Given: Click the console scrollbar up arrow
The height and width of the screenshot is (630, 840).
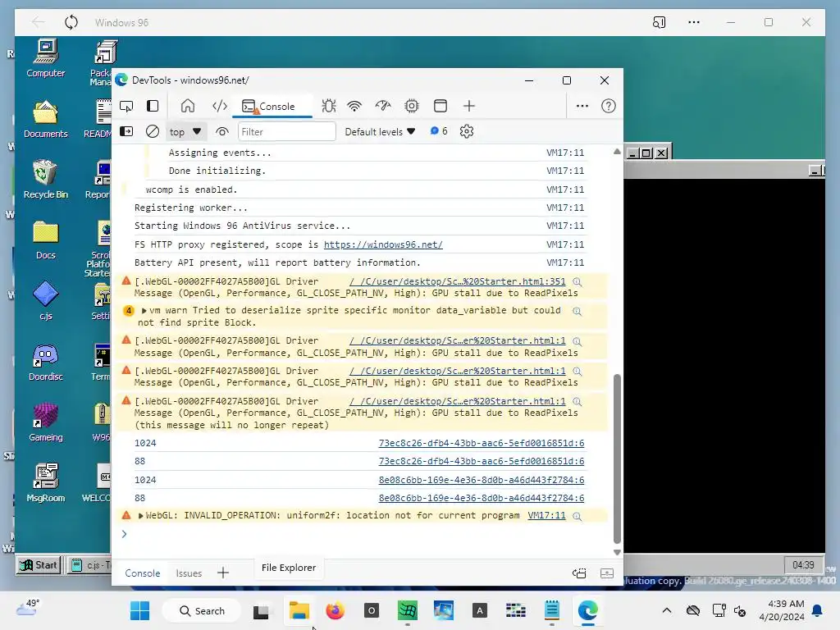Looking at the screenshot, I should [x=617, y=152].
